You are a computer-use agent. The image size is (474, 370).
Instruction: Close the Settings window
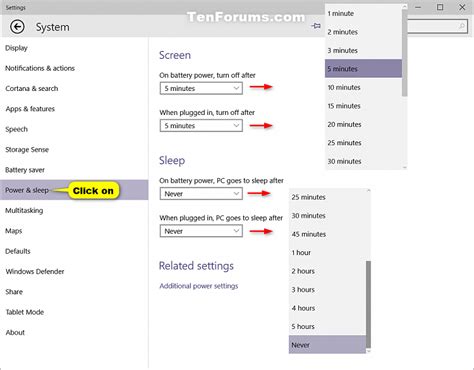click(462, 7)
